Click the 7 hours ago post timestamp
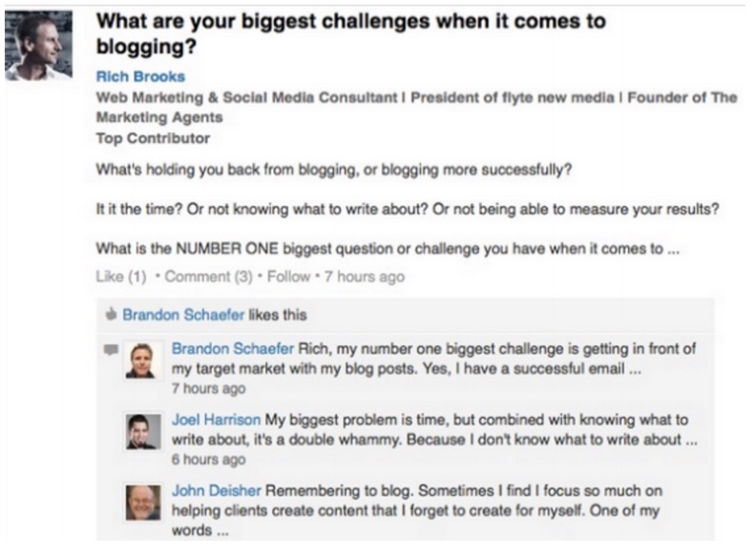Viewport: 756px width, 556px height. click(x=365, y=277)
